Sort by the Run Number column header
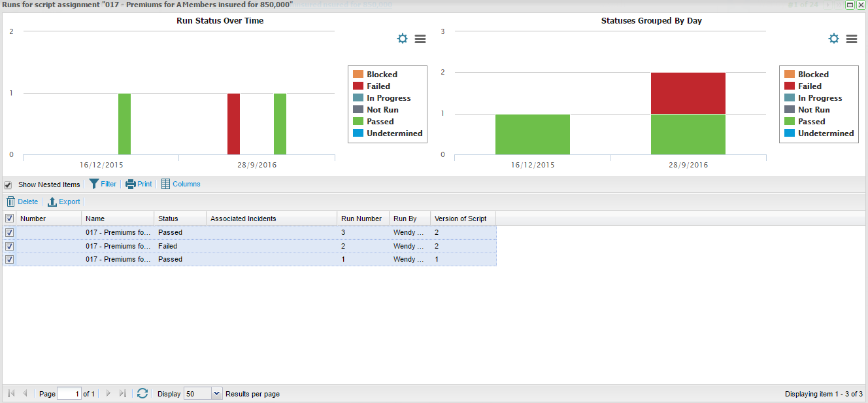The width and height of the screenshot is (868, 403). click(x=361, y=219)
